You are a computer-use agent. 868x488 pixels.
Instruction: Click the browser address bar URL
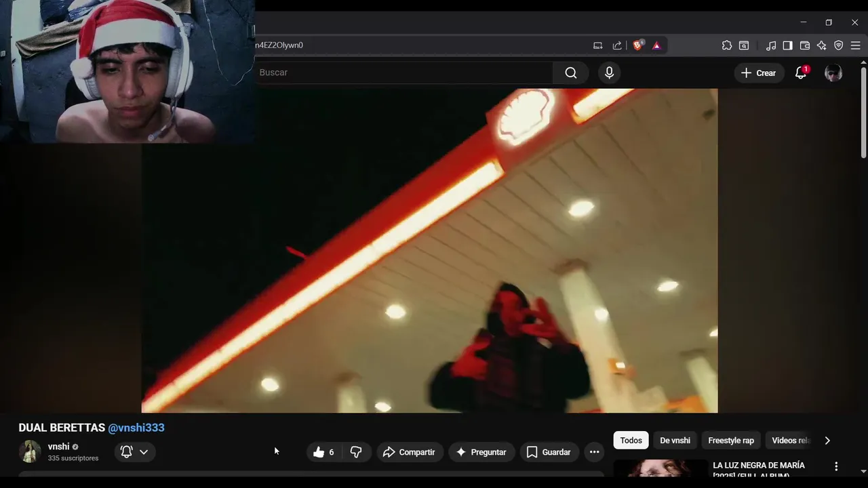coord(279,45)
